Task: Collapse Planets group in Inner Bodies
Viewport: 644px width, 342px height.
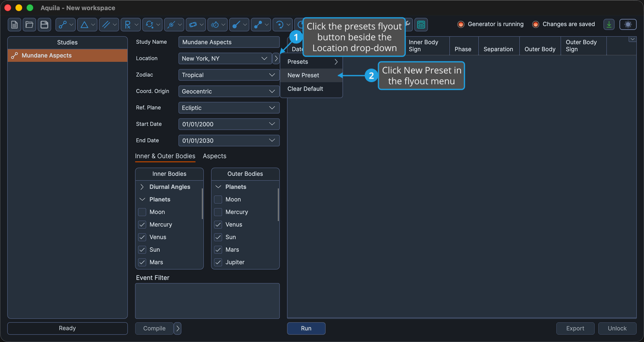Action: [x=142, y=199]
